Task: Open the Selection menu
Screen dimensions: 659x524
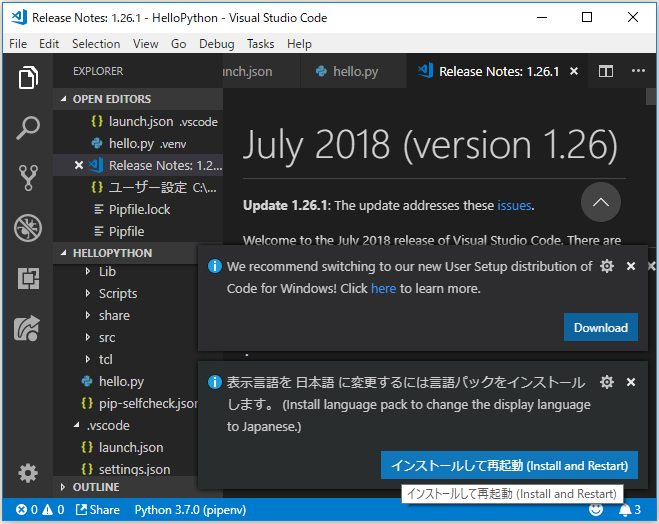Action: click(96, 44)
